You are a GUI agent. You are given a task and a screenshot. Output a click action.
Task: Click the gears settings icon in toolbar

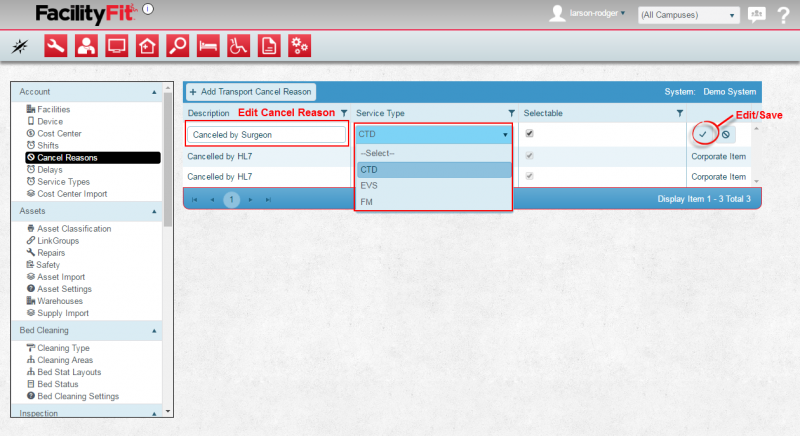point(299,45)
